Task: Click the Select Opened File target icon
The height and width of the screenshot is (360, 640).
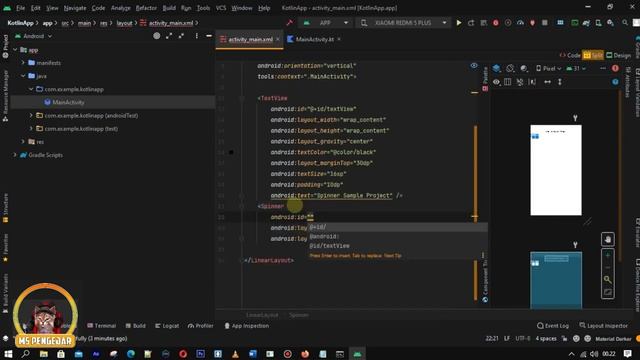Action: point(156,36)
